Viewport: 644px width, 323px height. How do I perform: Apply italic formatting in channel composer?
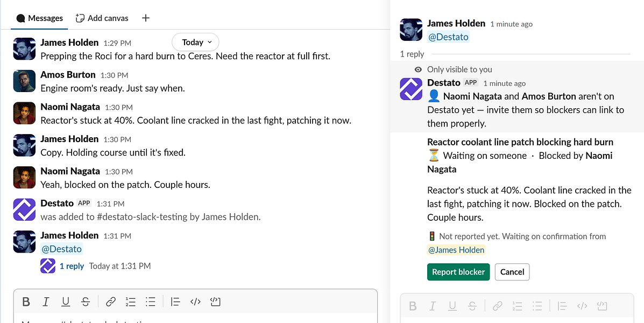coord(46,302)
